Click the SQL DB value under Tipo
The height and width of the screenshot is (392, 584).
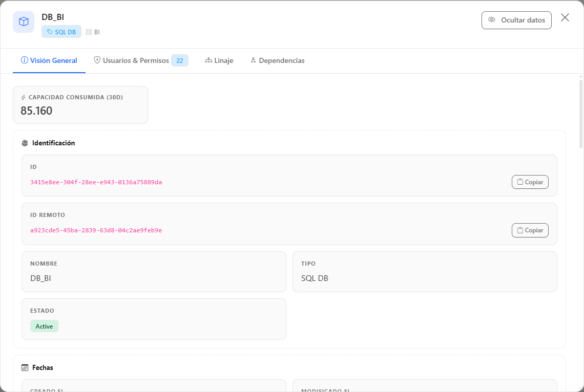(315, 278)
